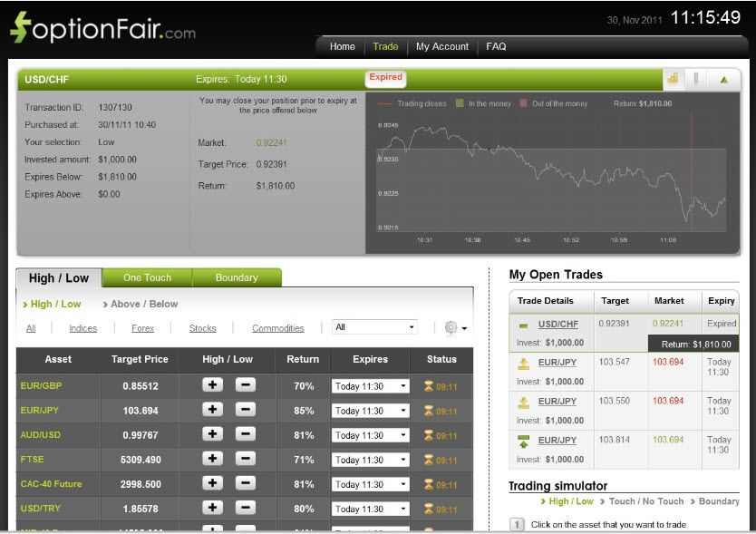
Task: Go to the Home menu
Action: click(x=343, y=46)
